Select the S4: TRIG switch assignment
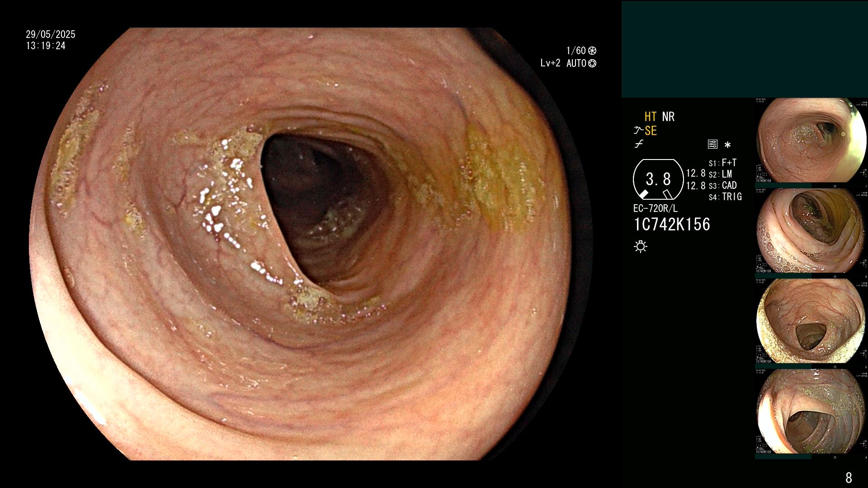Screen dimensions: 868x488 click(x=725, y=197)
